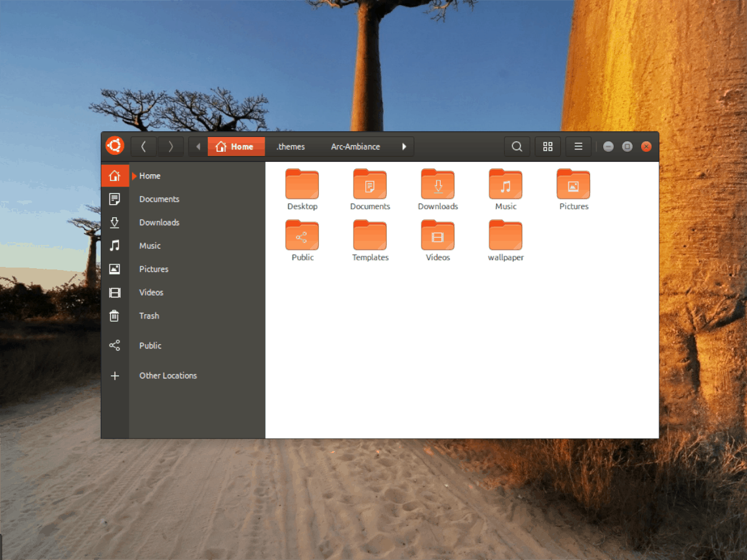This screenshot has width=747, height=560.
Task: Click the Downloads sidebar icon
Action: click(x=115, y=222)
